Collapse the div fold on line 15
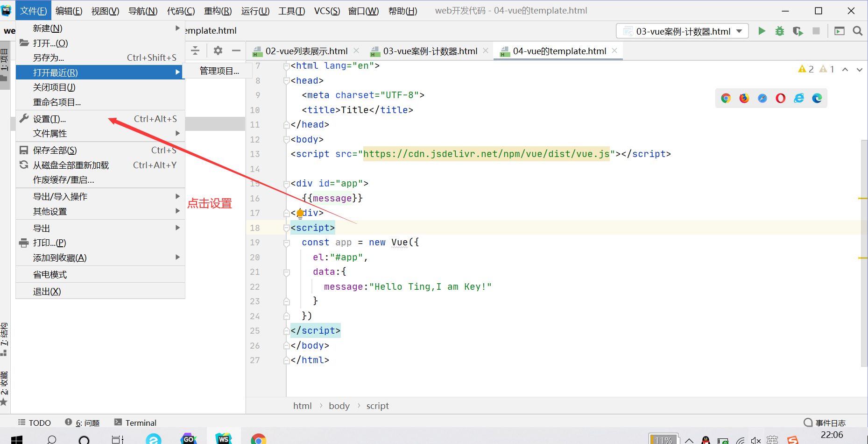 coord(287,184)
